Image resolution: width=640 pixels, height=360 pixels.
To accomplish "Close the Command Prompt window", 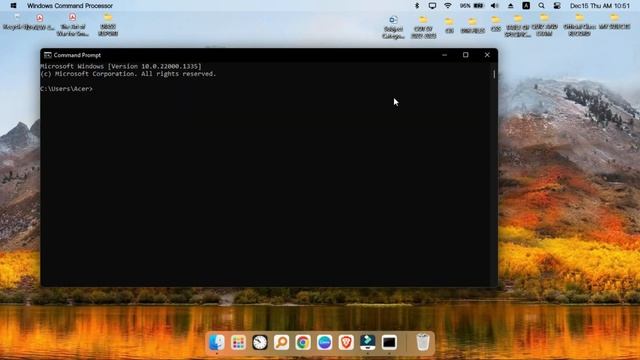I will 487,55.
